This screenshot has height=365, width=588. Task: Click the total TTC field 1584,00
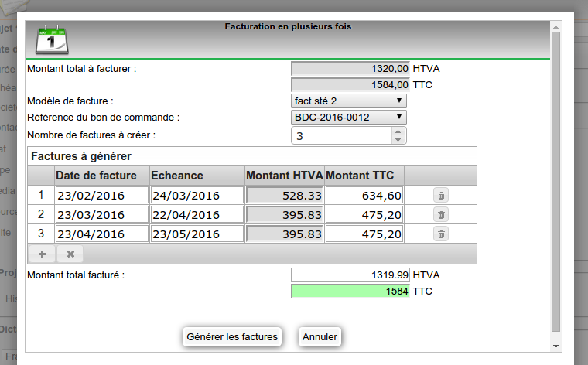coord(350,85)
